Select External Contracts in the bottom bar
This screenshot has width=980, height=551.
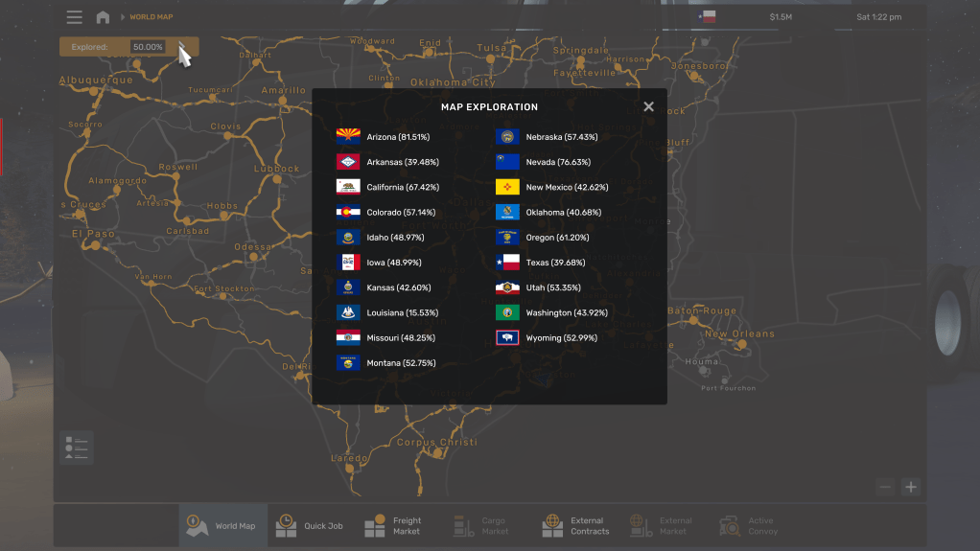[x=575, y=526]
